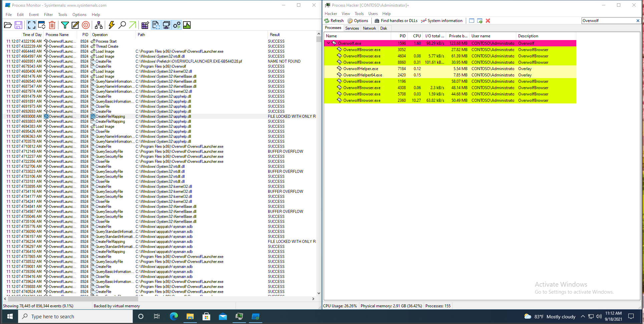Open the Process Tree icon

tap(99, 25)
